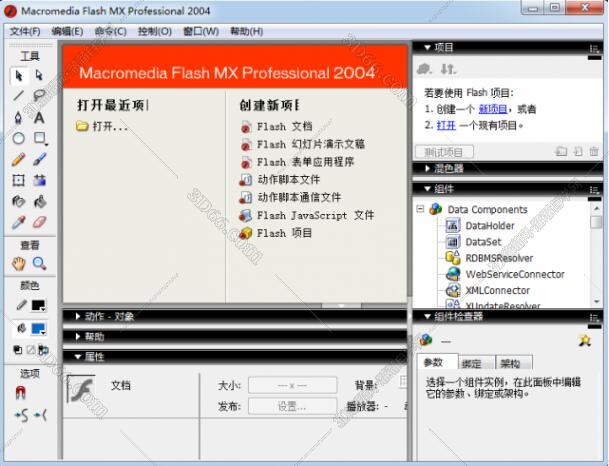Select the Pen tool

(19, 117)
